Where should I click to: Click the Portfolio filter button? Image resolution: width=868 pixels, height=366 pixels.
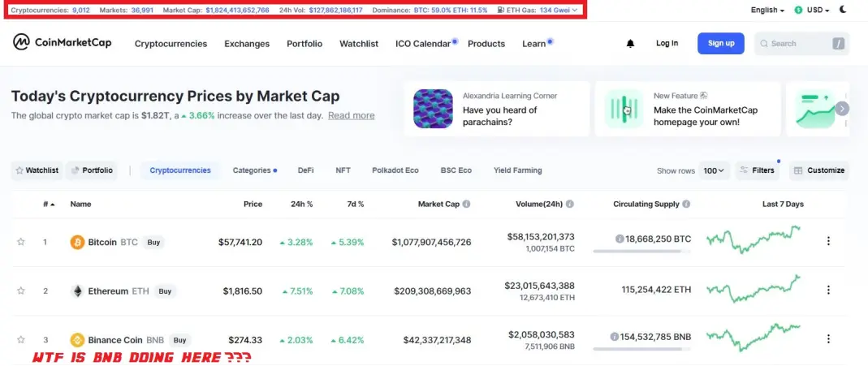(92, 170)
